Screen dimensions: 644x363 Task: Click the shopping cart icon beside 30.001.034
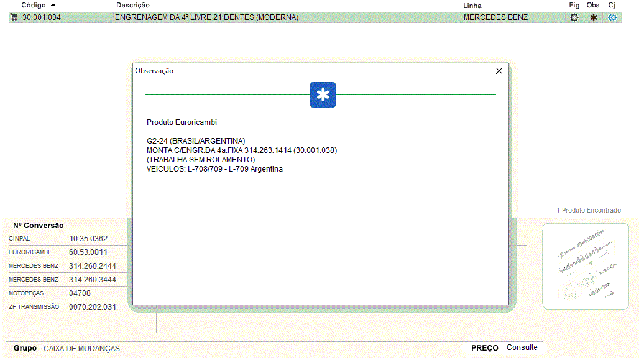point(14,17)
